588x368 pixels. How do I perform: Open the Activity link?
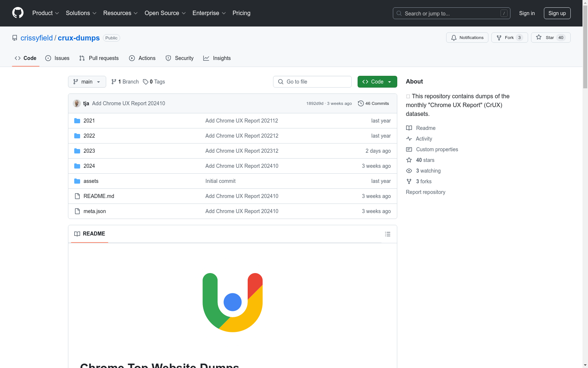click(x=419, y=139)
